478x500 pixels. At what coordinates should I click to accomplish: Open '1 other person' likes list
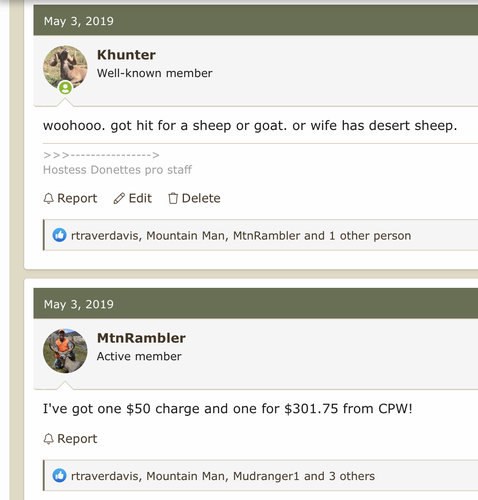pos(370,236)
